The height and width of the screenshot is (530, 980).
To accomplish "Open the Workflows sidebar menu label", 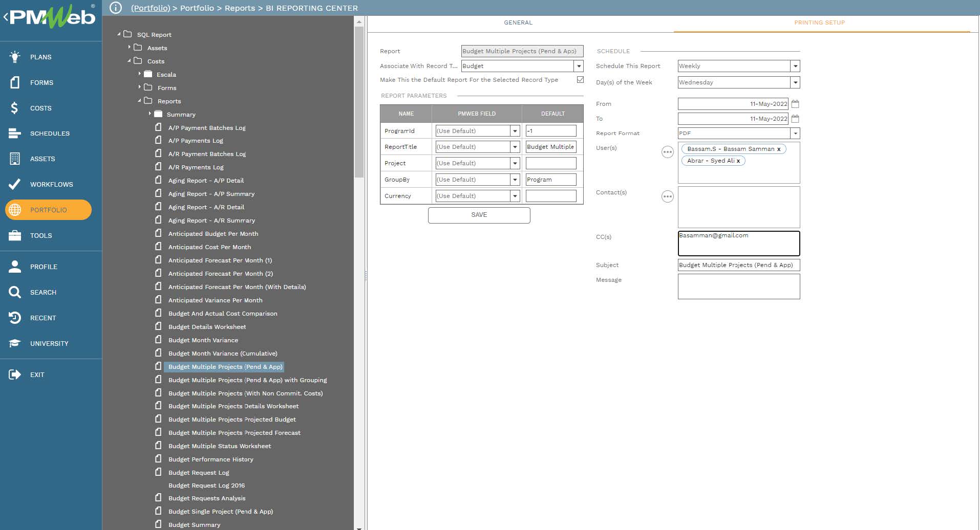I will pos(51,184).
